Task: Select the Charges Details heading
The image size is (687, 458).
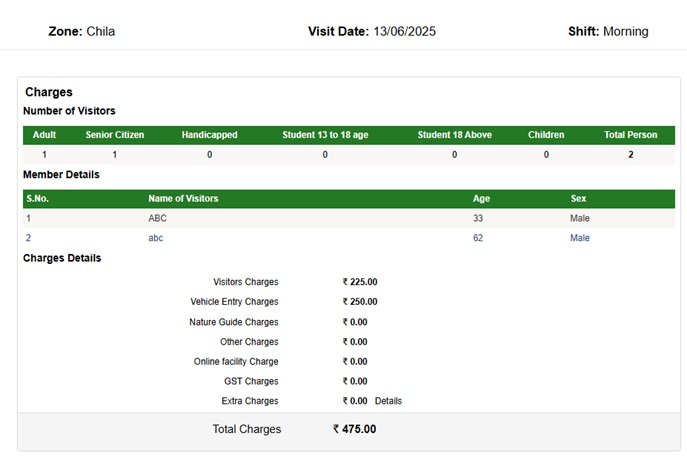Action: pyautogui.click(x=62, y=258)
